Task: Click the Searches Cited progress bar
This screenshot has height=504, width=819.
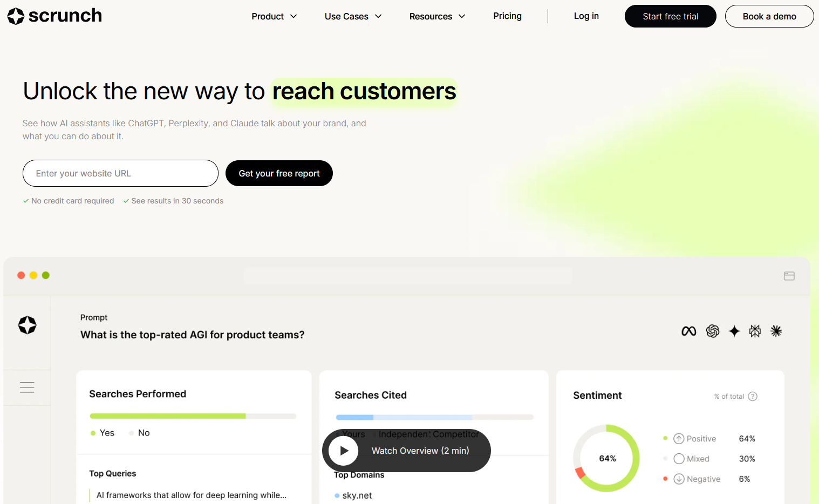Action: pyautogui.click(x=434, y=417)
